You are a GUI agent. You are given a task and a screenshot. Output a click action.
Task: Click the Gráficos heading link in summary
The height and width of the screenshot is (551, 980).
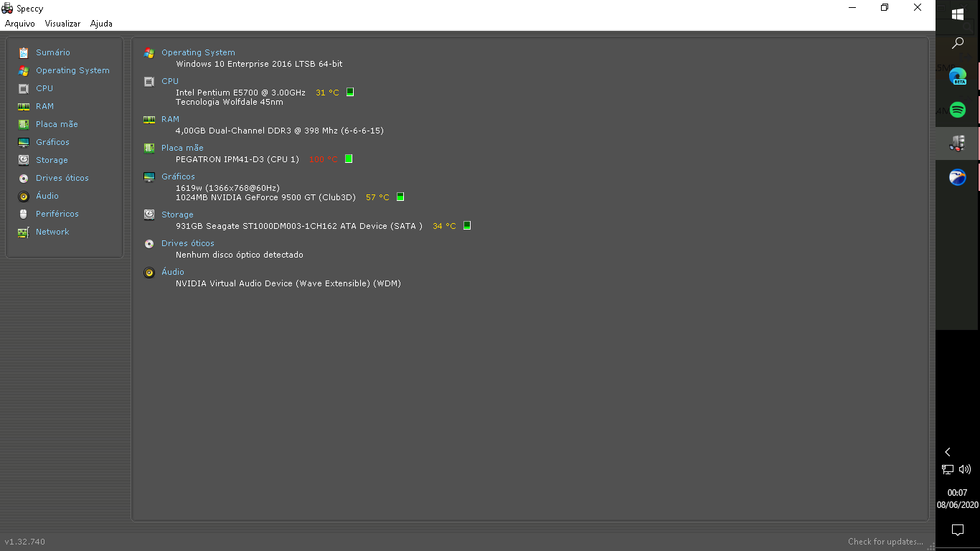pyautogui.click(x=178, y=176)
